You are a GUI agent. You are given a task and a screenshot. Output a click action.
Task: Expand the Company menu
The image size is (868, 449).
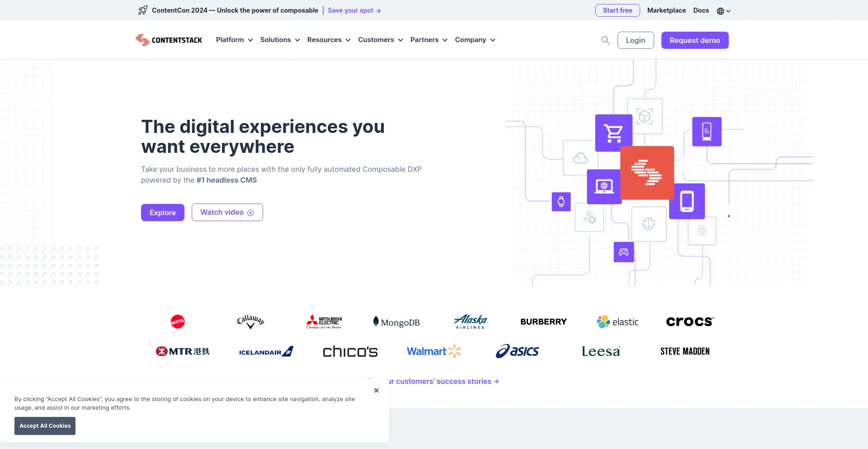475,40
